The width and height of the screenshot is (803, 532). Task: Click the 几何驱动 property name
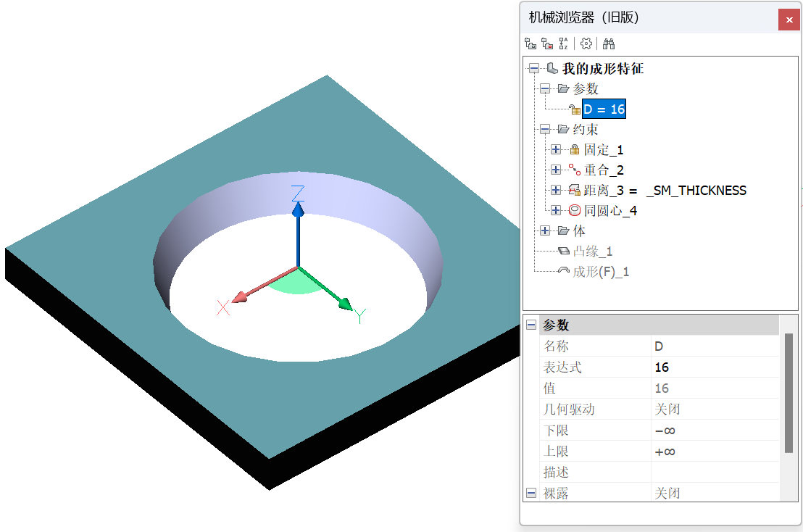pos(568,409)
